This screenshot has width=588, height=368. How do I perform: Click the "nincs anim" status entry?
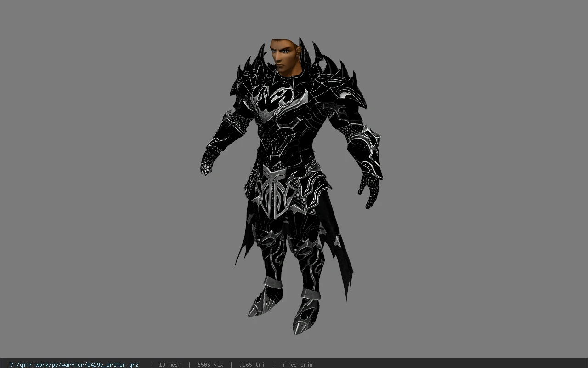[297, 365]
